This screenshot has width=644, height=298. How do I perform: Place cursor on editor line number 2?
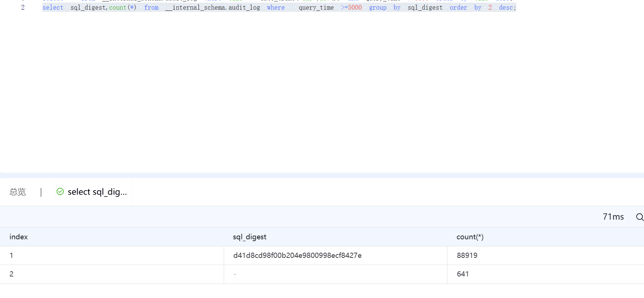(x=23, y=7)
